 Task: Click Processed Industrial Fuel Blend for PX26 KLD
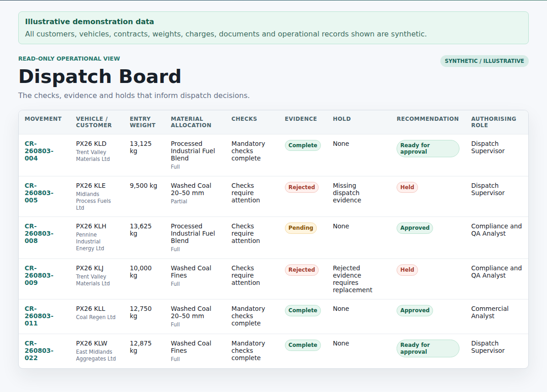193,151
